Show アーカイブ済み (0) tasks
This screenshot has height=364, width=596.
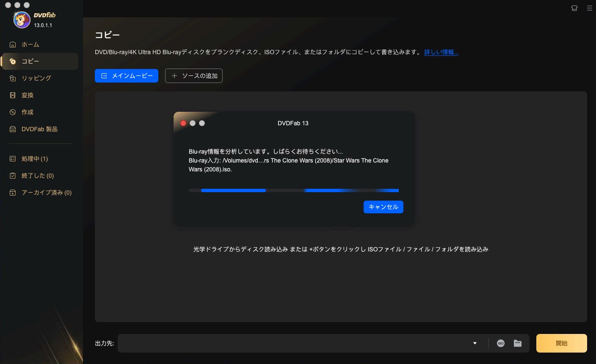tap(40, 193)
